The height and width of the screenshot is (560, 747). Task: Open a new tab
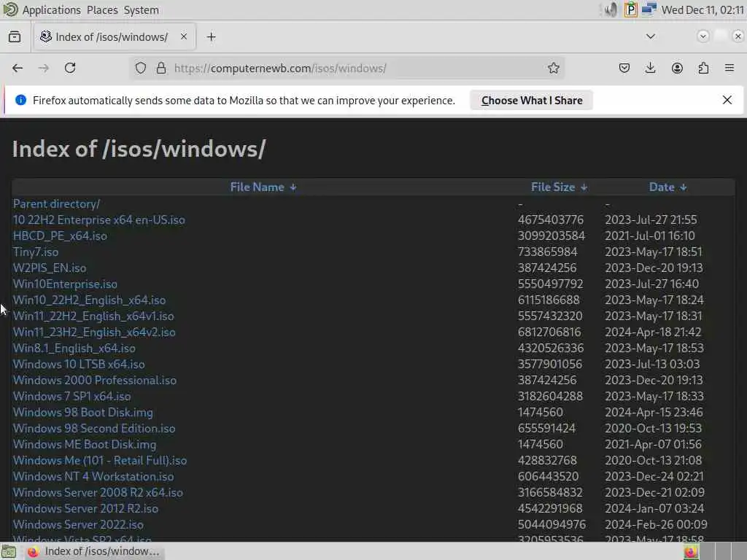click(211, 36)
